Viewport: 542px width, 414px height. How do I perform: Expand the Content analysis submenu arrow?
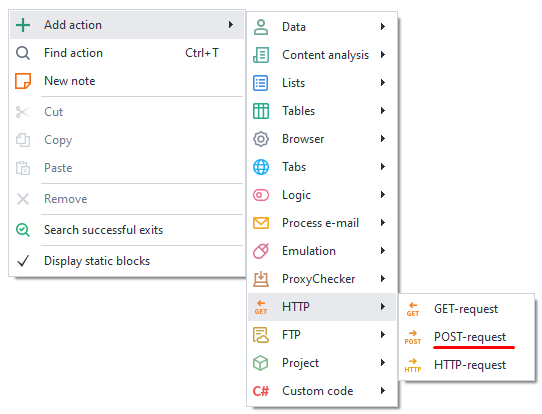pos(383,55)
